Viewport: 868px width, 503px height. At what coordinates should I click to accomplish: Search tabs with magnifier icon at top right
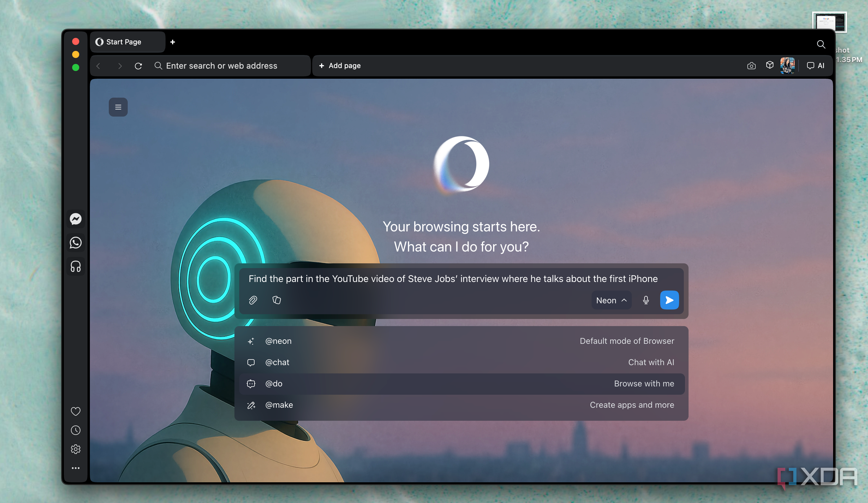click(821, 44)
